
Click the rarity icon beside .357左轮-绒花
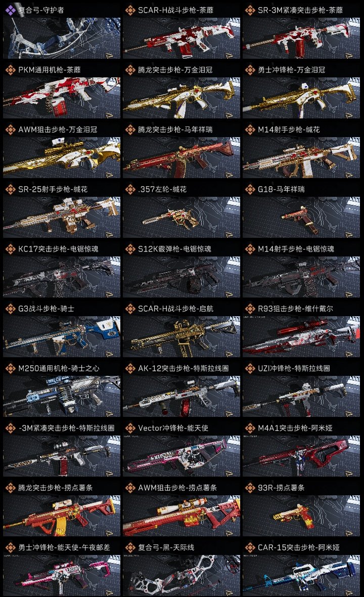[x=130, y=189]
